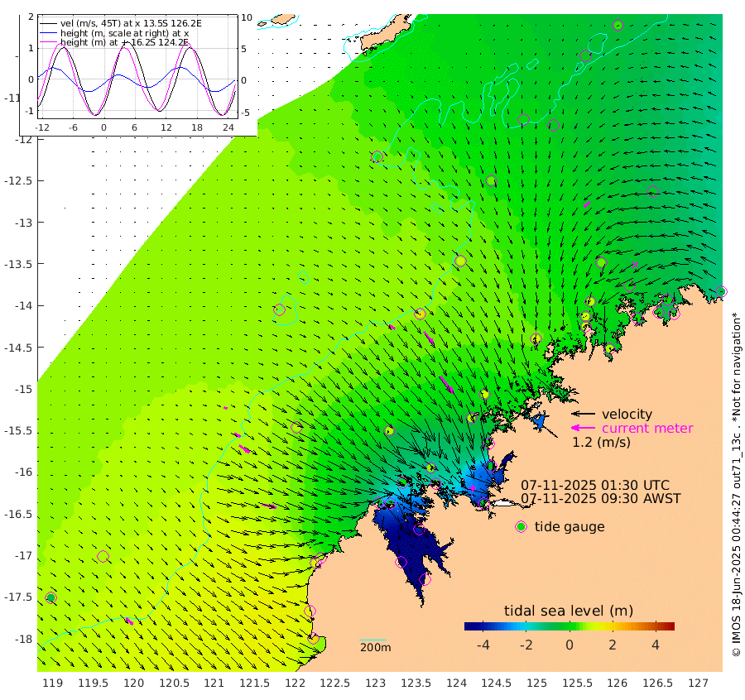
Task: Click the '07-11-2025 01:30 UTC' timestamp
Action: (595, 486)
